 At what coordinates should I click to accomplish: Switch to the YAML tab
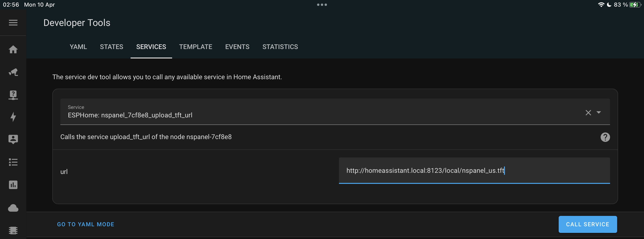pos(78,47)
